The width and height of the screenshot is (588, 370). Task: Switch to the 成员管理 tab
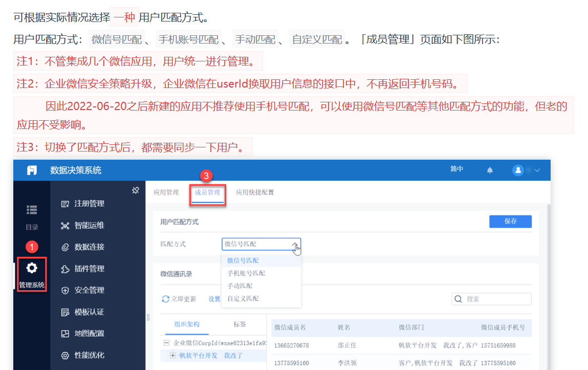(x=207, y=192)
